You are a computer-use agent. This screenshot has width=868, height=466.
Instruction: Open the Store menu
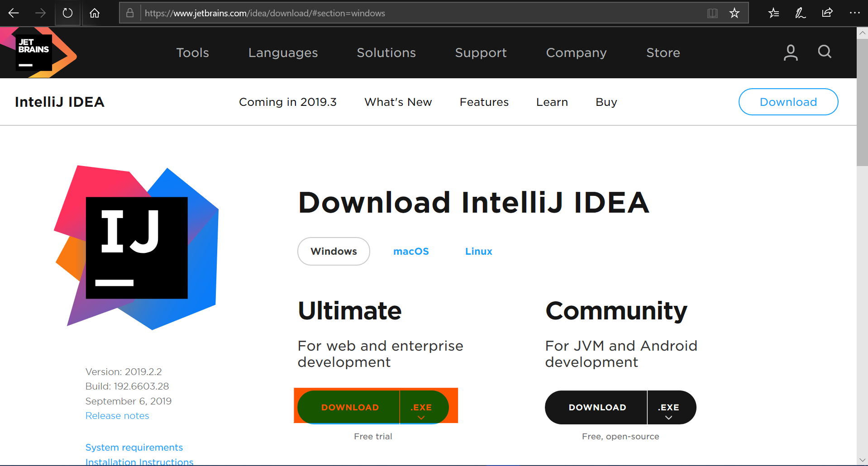[663, 52]
